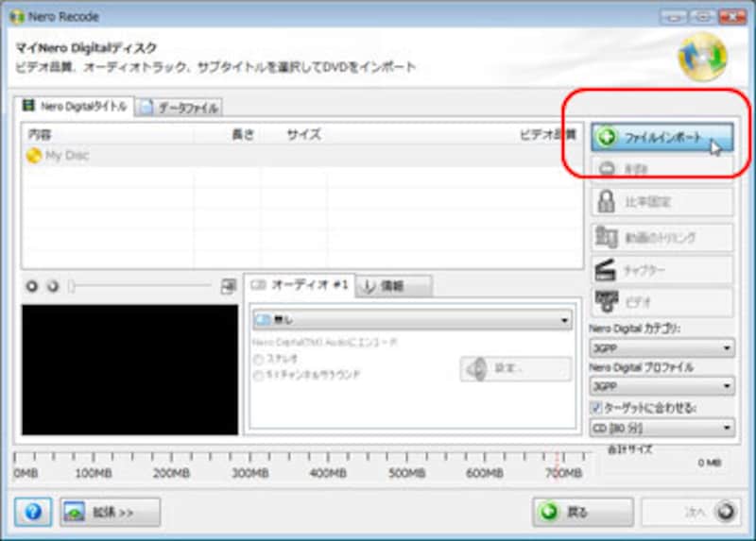This screenshot has height=541, width=756.
Task: Click the Nero disc logo in header
Action: 702,57
